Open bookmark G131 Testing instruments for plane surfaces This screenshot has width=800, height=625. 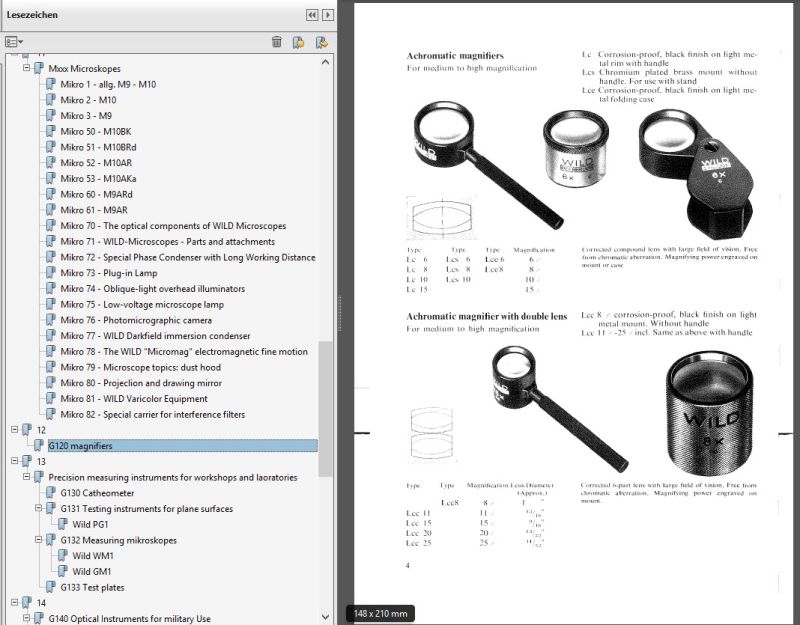(147, 509)
